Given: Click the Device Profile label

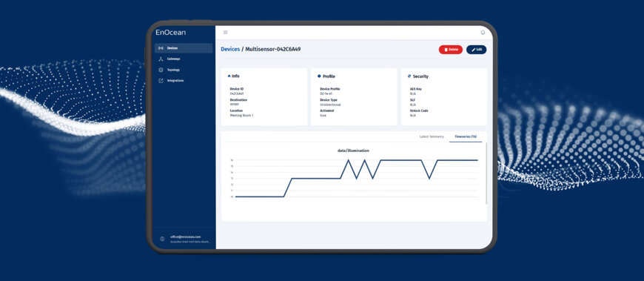Looking at the screenshot, I should (330, 89).
